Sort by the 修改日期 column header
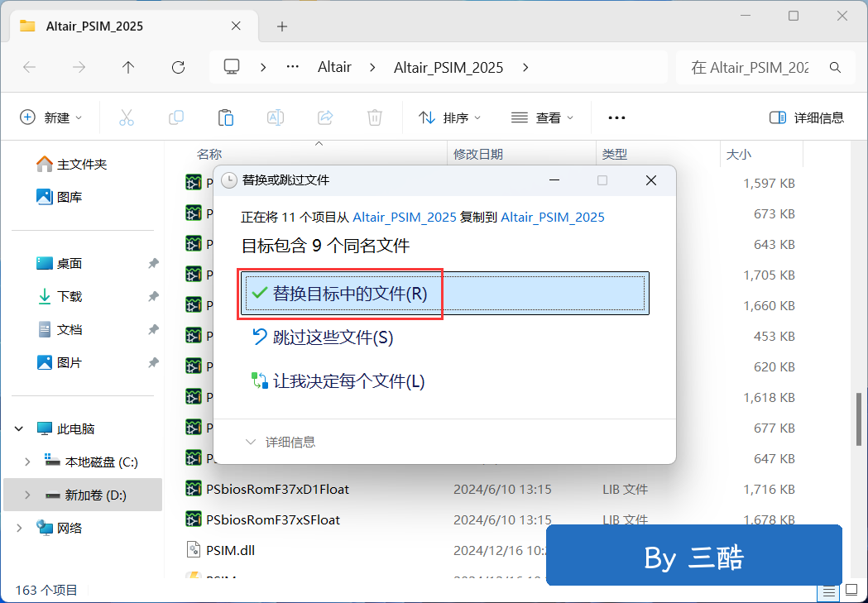 [x=478, y=155]
